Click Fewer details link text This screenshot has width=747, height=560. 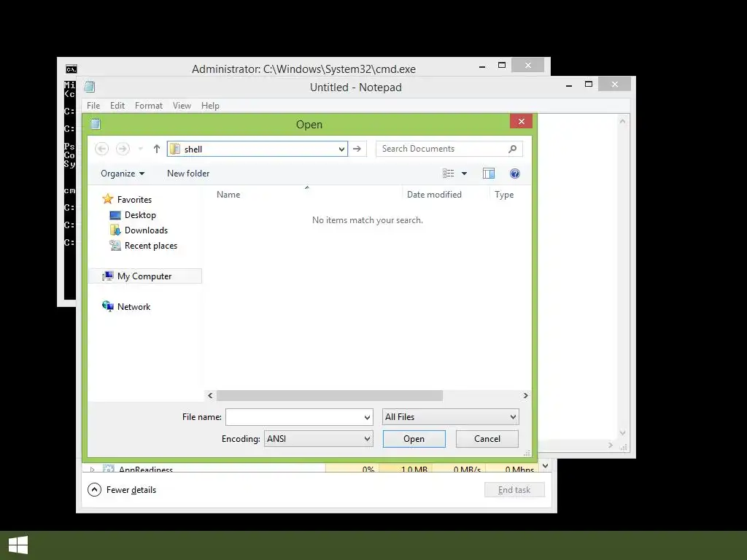[x=131, y=490]
